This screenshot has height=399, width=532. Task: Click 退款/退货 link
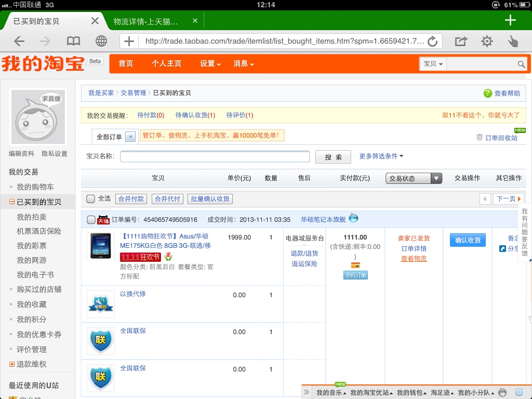[304, 254]
